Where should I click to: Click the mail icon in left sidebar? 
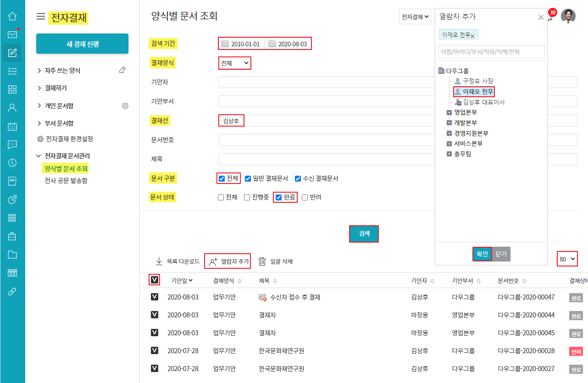12,34
